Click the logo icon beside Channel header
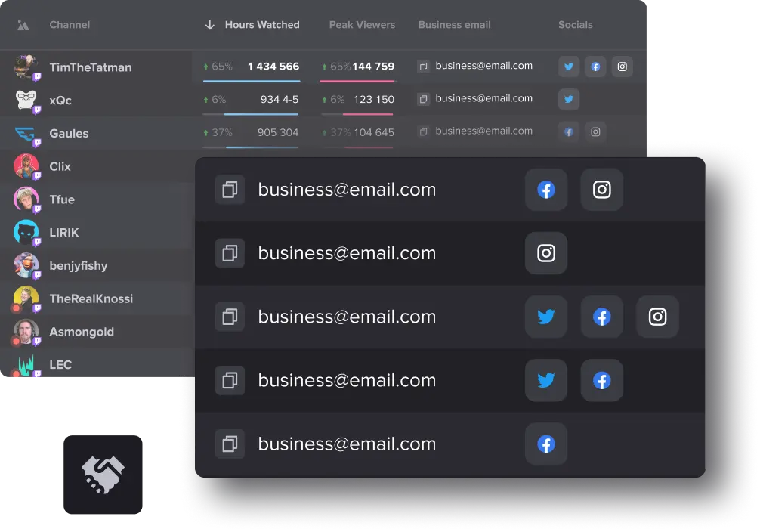The width and height of the screenshot is (760, 532). pyautogui.click(x=23, y=25)
